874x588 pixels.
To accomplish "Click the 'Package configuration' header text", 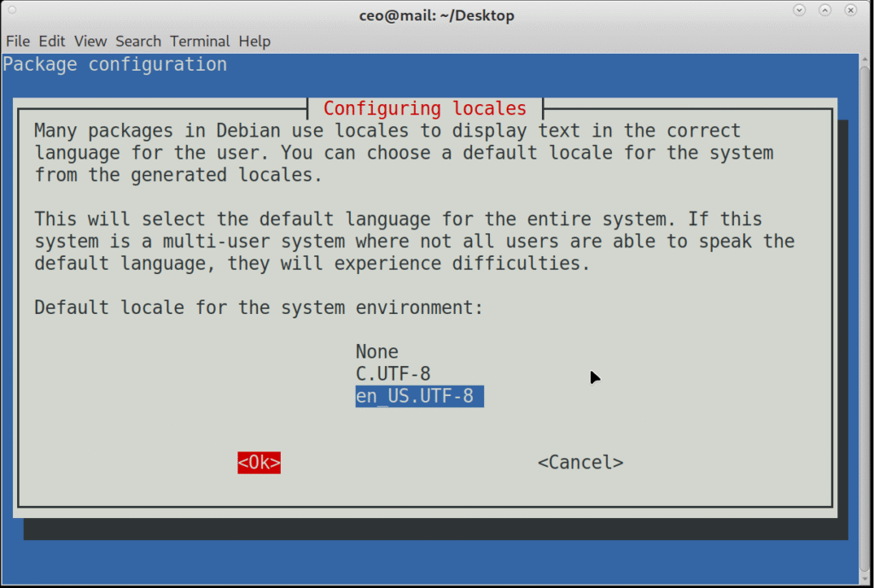I will 115,65.
